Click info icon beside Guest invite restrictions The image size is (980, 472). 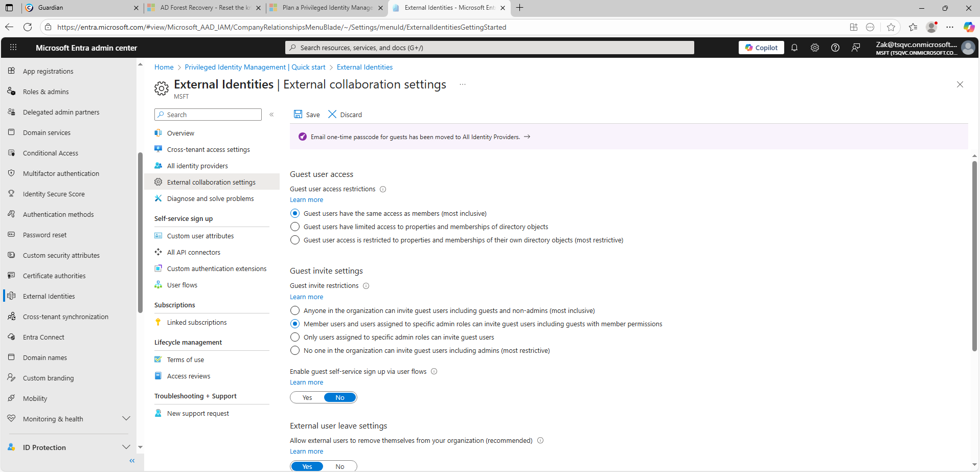[x=366, y=286]
